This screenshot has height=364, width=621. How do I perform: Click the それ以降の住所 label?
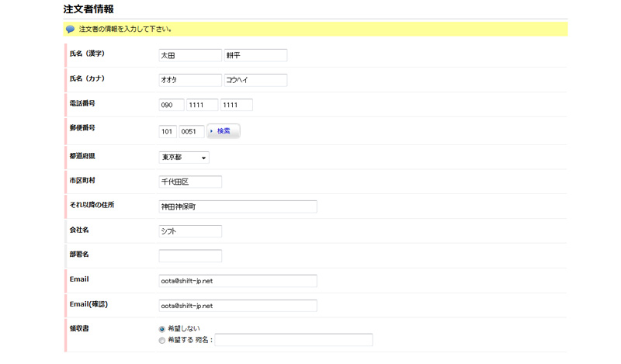pyautogui.click(x=92, y=205)
